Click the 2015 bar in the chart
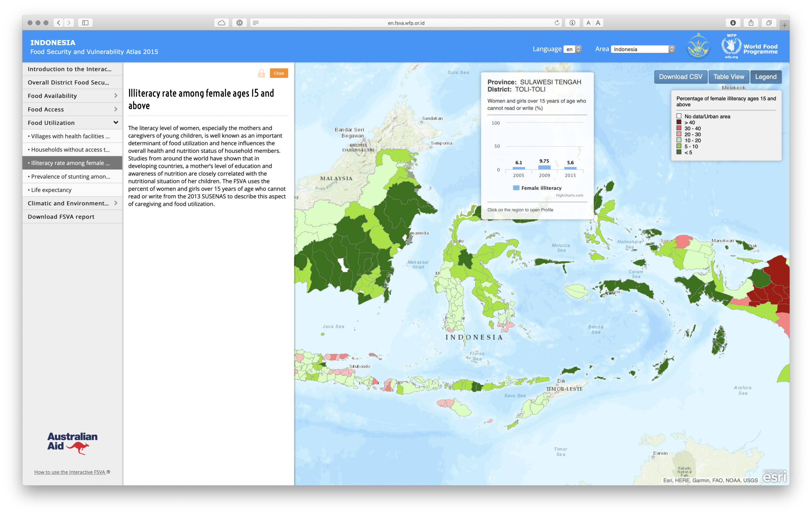The image size is (812, 515). (x=570, y=168)
